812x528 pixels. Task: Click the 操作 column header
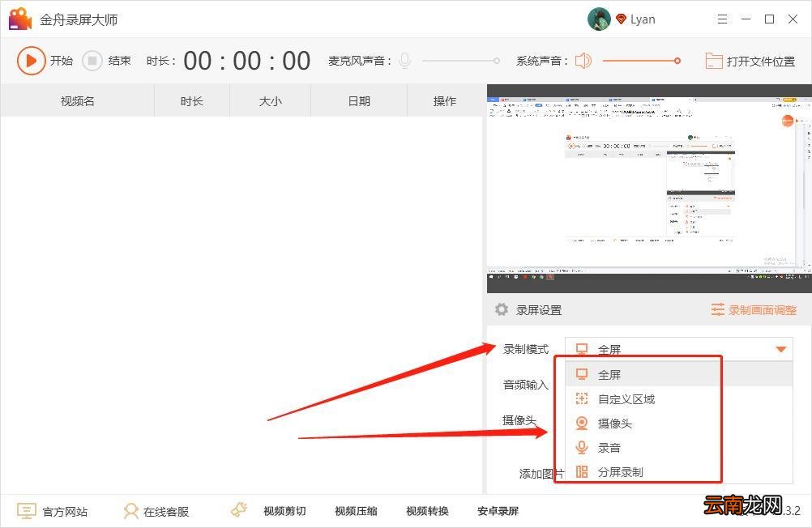(444, 101)
